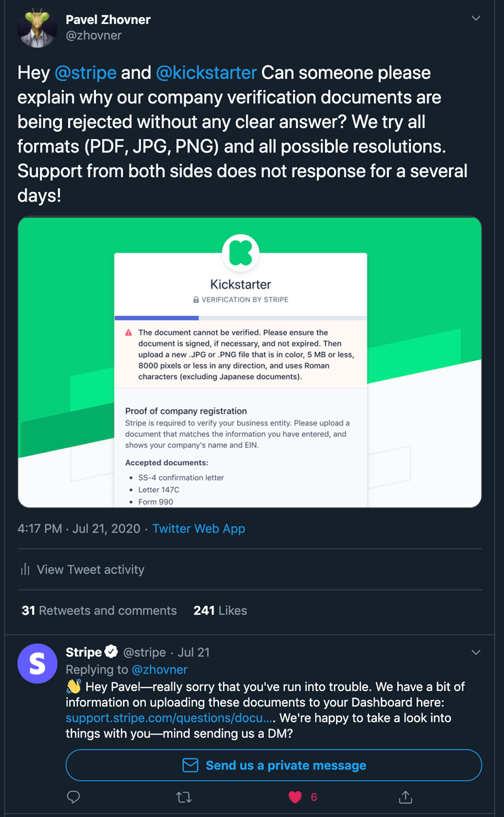Click the Kickstarter logo in the image
504x817 pixels.
[240, 252]
